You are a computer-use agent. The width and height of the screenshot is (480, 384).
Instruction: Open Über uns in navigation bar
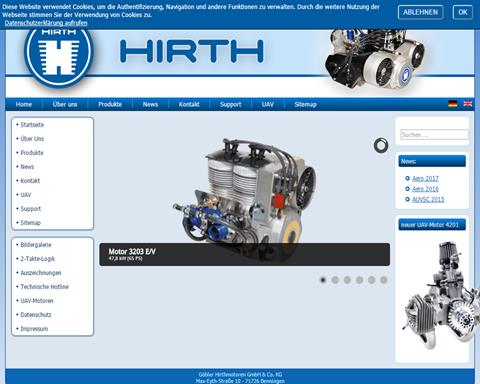pos(65,104)
